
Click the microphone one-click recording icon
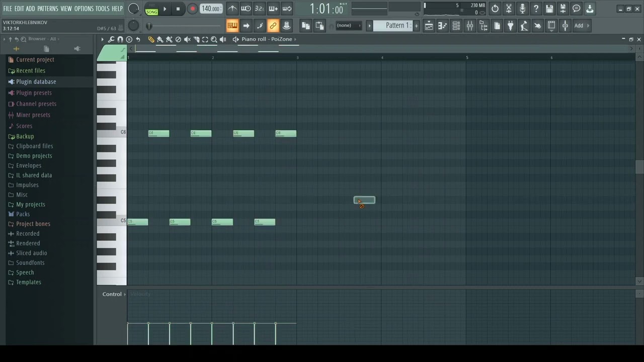click(x=522, y=9)
